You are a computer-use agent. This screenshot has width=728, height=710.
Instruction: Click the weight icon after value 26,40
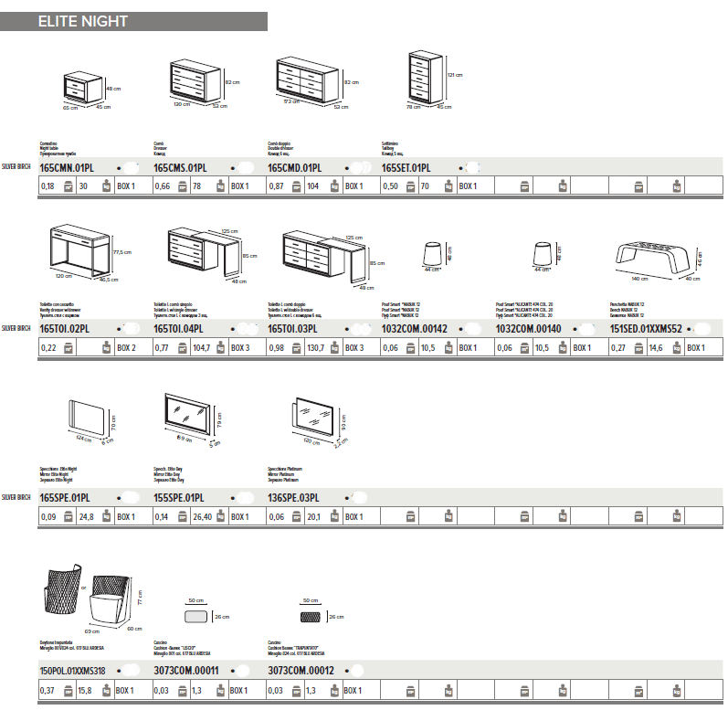220,517
